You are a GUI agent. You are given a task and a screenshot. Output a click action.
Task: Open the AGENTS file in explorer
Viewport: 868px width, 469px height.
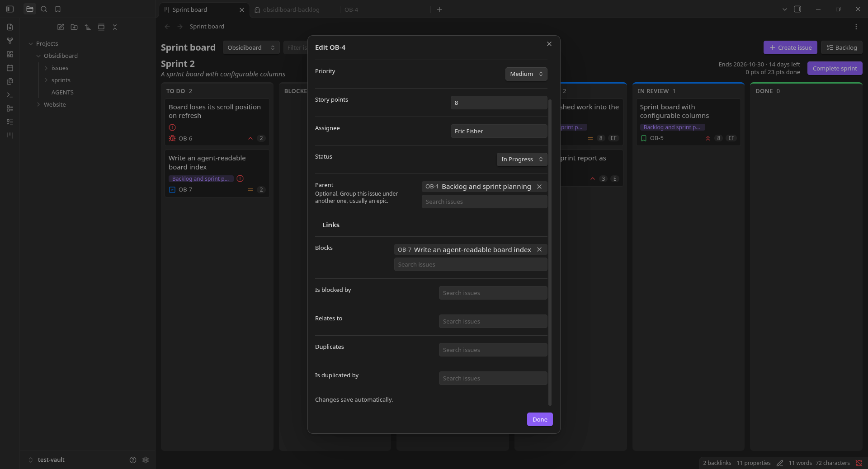[x=62, y=92]
